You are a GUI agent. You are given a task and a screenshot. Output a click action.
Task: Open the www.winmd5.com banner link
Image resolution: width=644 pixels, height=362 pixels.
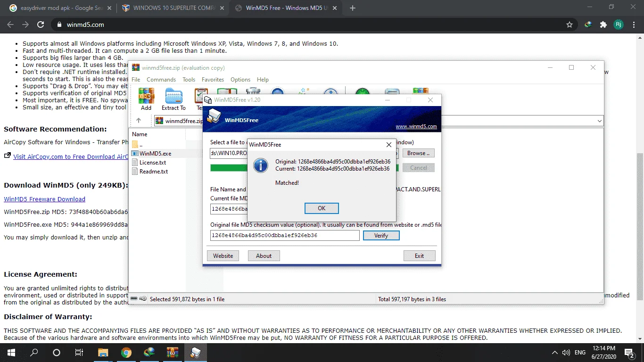pyautogui.click(x=416, y=126)
